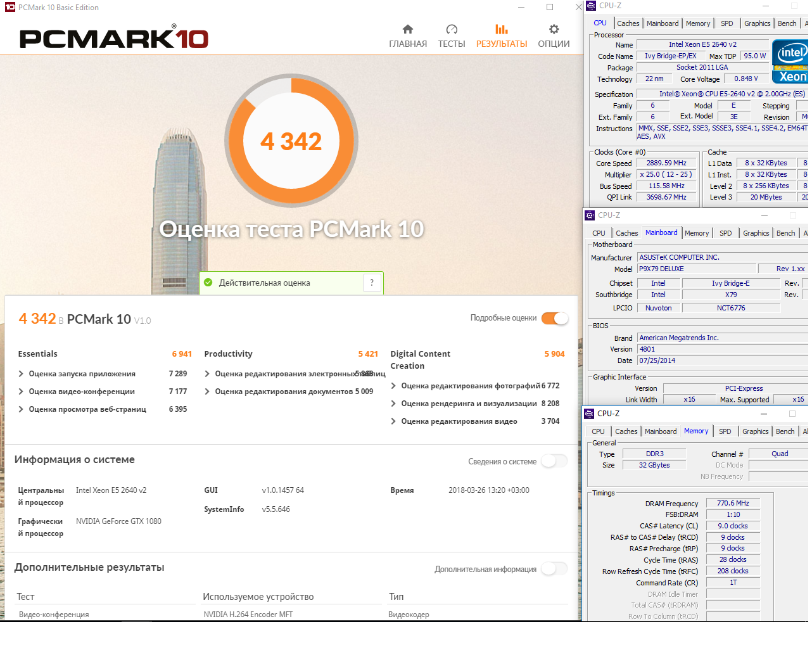Select the РЕЗУЛЬТАТЫ bar chart icon
The width and height of the screenshot is (812, 650).
pos(502,29)
